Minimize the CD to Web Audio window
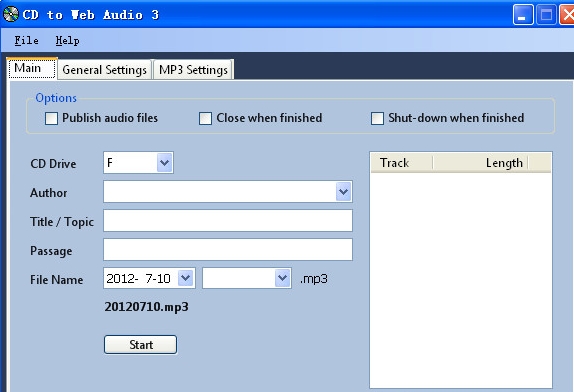This screenshot has width=574, height=392. coord(523,15)
